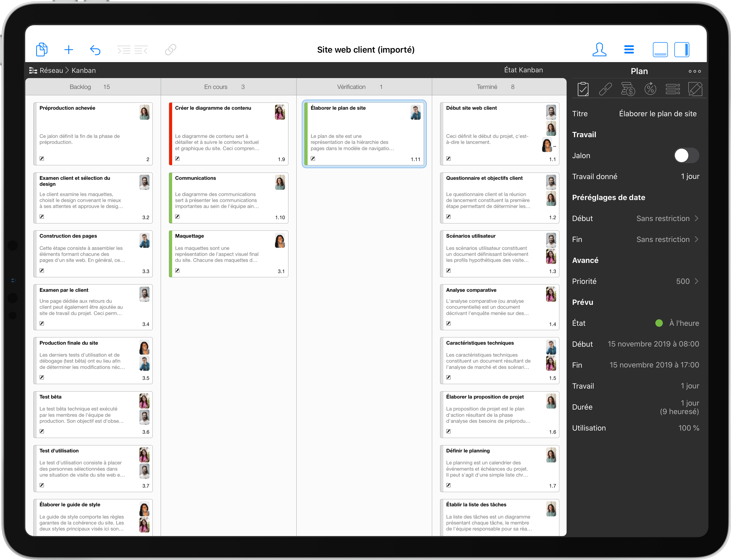Open the Plan panel ellipsis menu

(695, 71)
